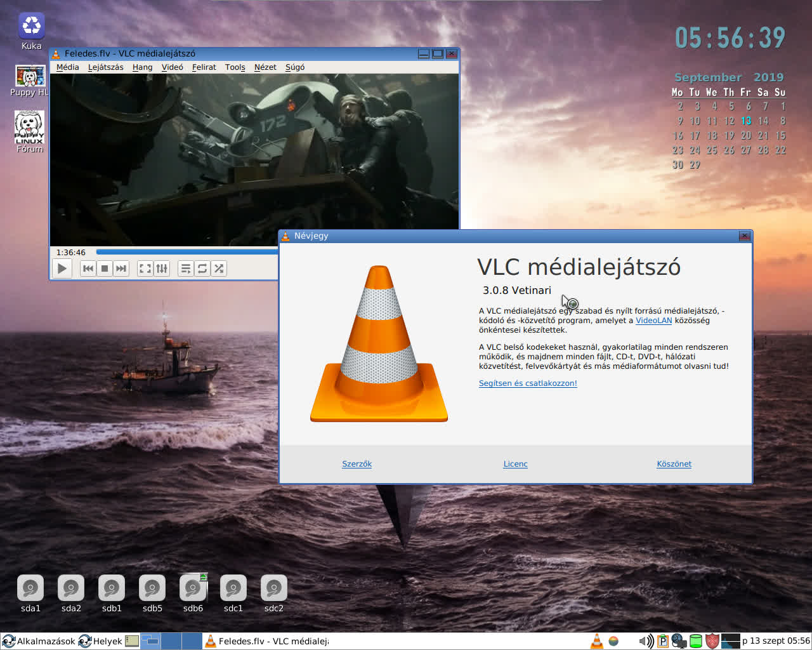
Task: Click the show desktop taskbar icon
Action: pos(132,641)
